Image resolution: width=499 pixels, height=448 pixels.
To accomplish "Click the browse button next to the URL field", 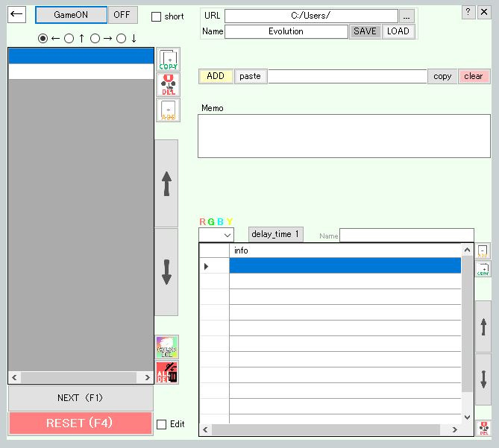I will 407,16.
